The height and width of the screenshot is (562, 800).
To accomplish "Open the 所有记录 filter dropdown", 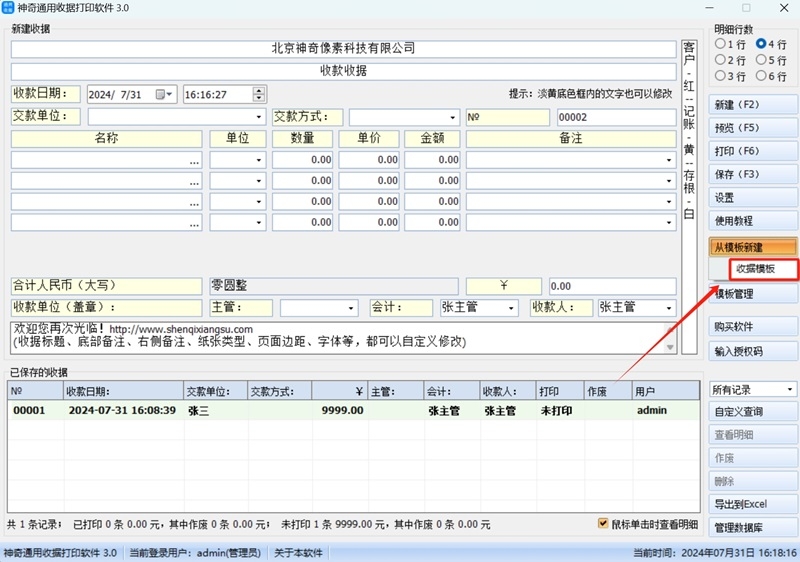I will pos(789,390).
